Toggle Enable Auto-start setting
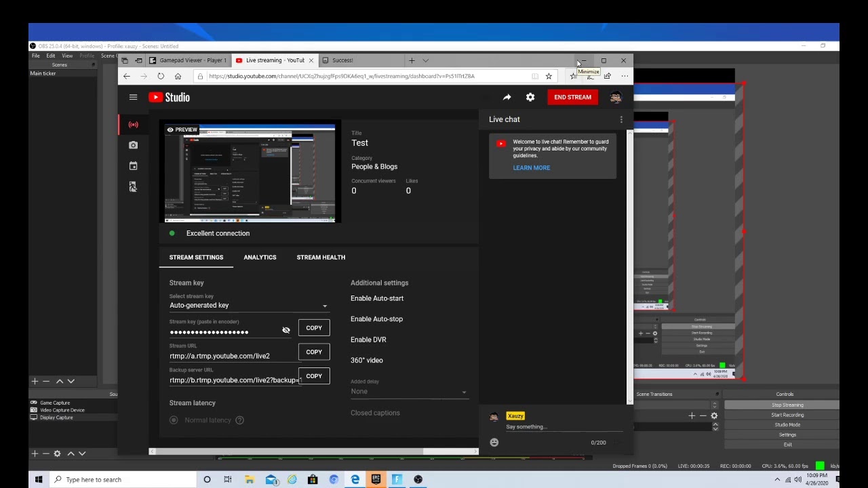Screen dimensions: 868x488 [x=377, y=298]
